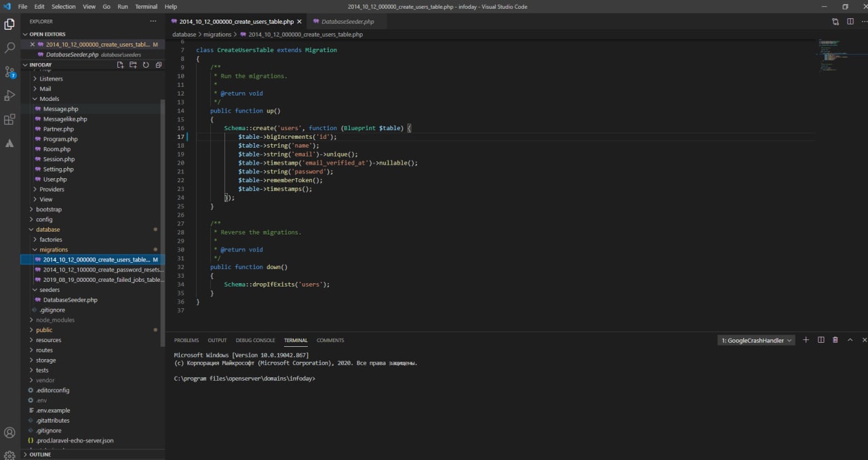
Task: Open the Terminal menu
Action: [x=146, y=6]
